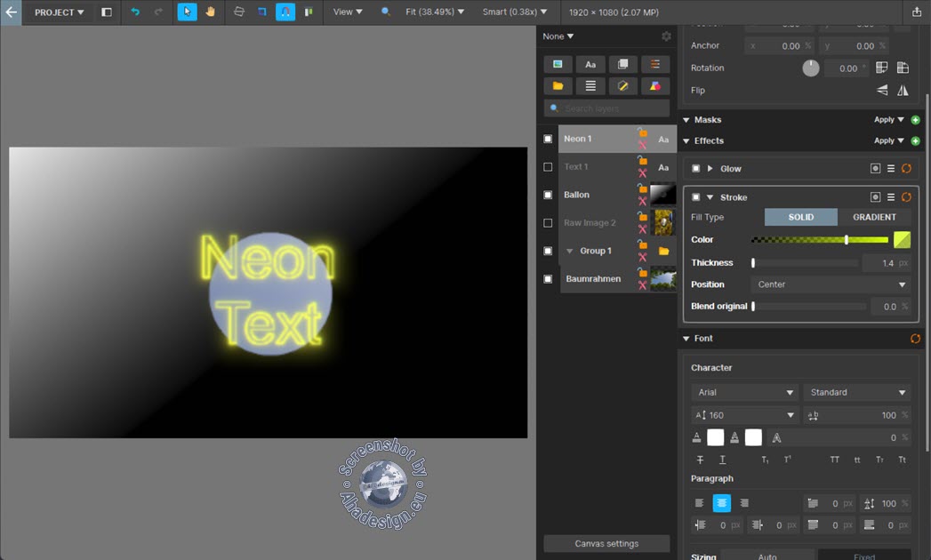This screenshot has height=560, width=931.
Task: Open the Standard font style dropdown
Action: coord(857,393)
